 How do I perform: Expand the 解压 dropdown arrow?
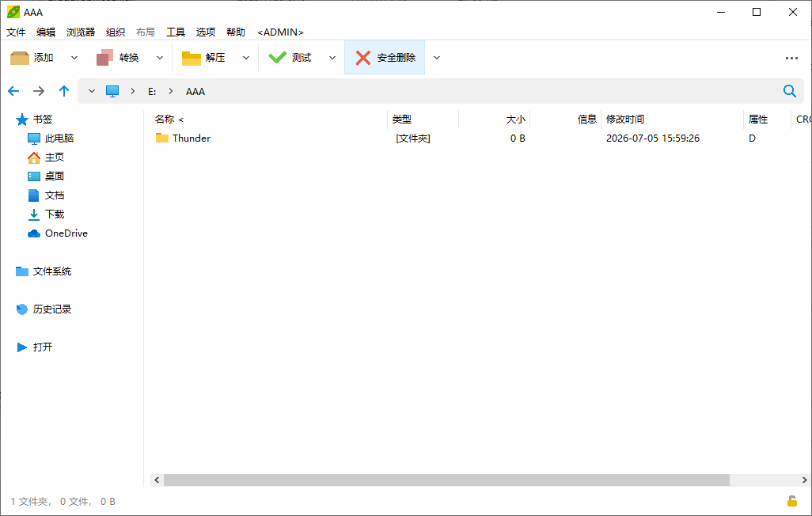pyautogui.click(x=246, y=58)
